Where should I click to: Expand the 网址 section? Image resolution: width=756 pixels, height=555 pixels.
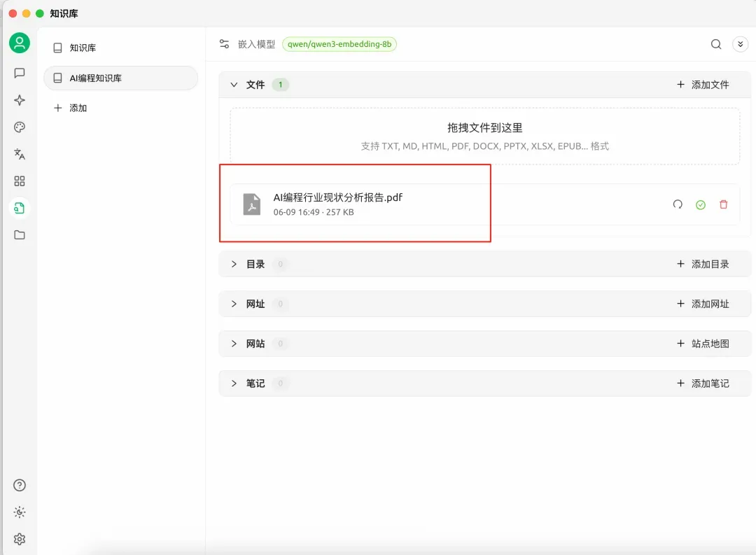tap(234, 304)
